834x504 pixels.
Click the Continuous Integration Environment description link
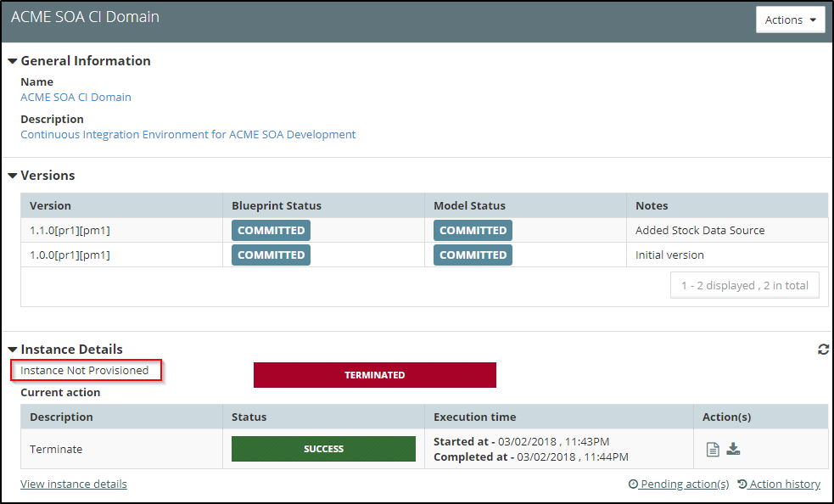(x=188, y=134)
